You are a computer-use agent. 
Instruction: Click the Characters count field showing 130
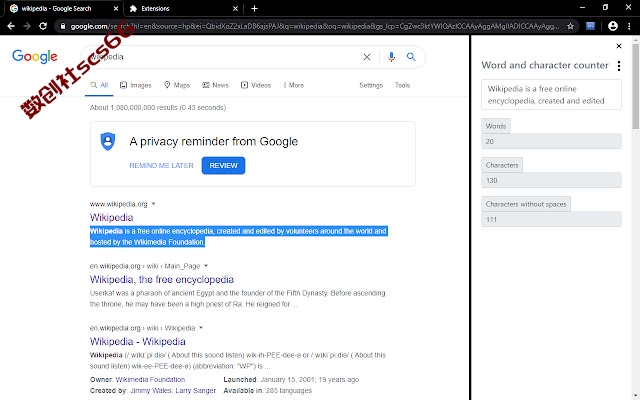[551, 180]
